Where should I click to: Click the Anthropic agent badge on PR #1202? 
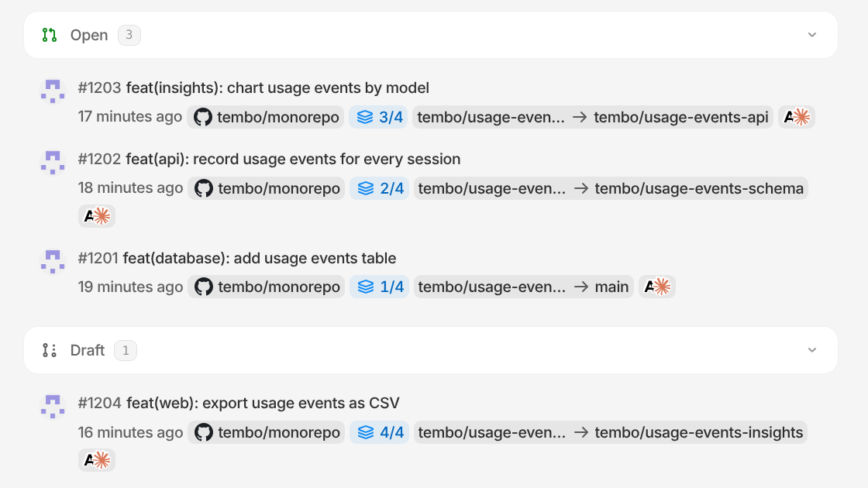[97, 216]
